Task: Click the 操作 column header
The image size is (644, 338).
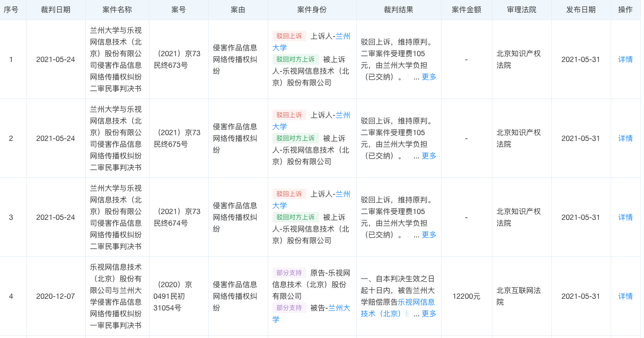Action: coord(625,10)
